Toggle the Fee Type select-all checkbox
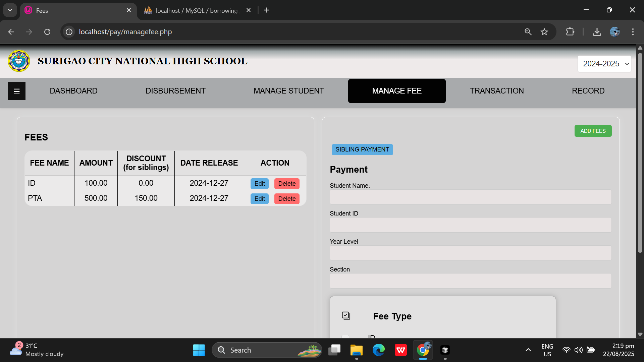This screenshot has width=644, height=362. pos(346,315)
